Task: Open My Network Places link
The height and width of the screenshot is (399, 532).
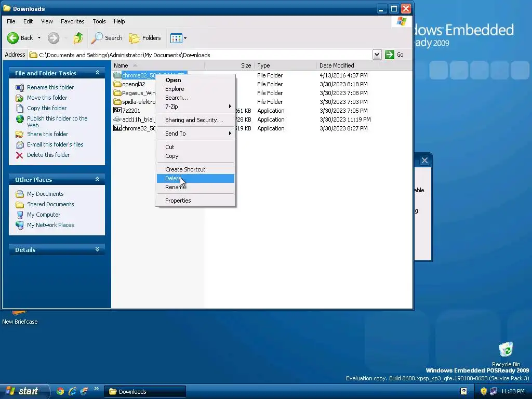Action: (50, 225)
